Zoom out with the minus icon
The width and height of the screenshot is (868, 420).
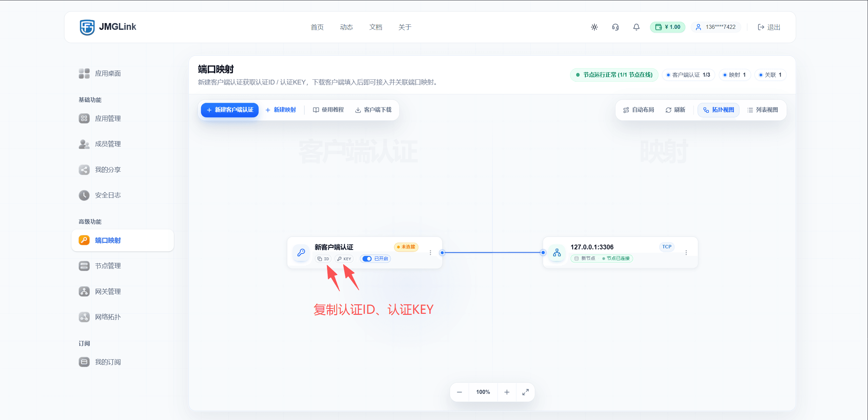click(x=459, y=392)
